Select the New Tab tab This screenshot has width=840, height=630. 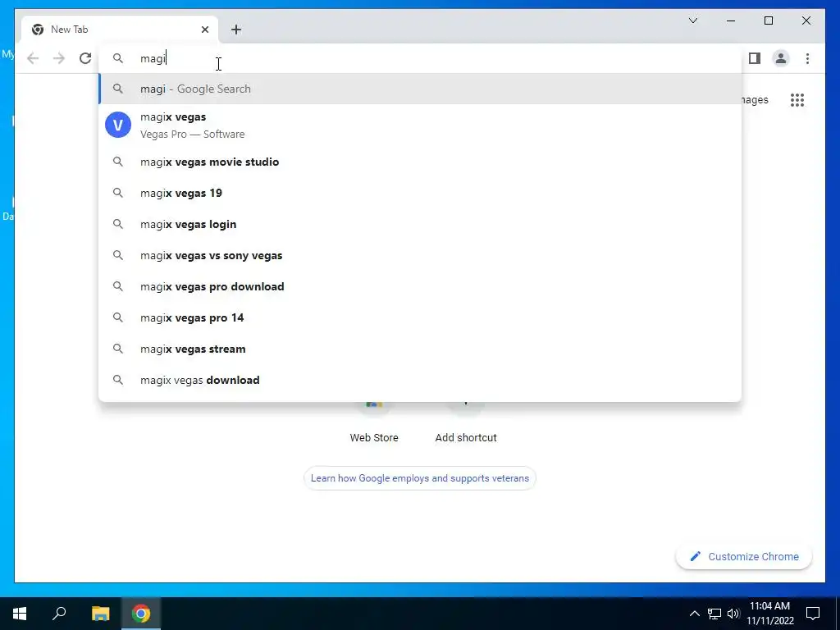point(120,30)
